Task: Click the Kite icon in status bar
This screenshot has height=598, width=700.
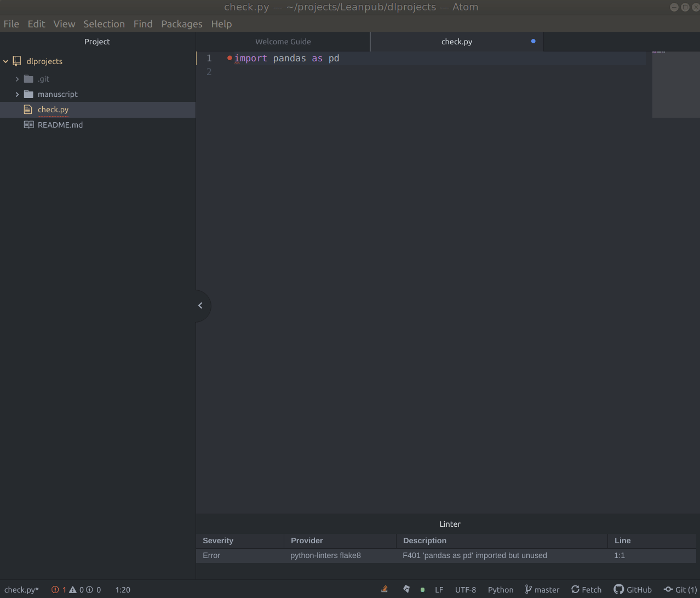Action: (406, 589)
